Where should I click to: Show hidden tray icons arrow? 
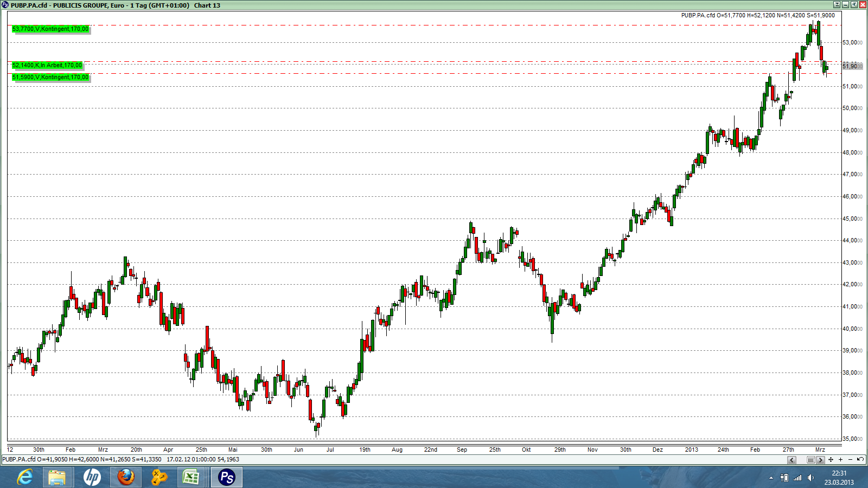[x=771, y=478]
